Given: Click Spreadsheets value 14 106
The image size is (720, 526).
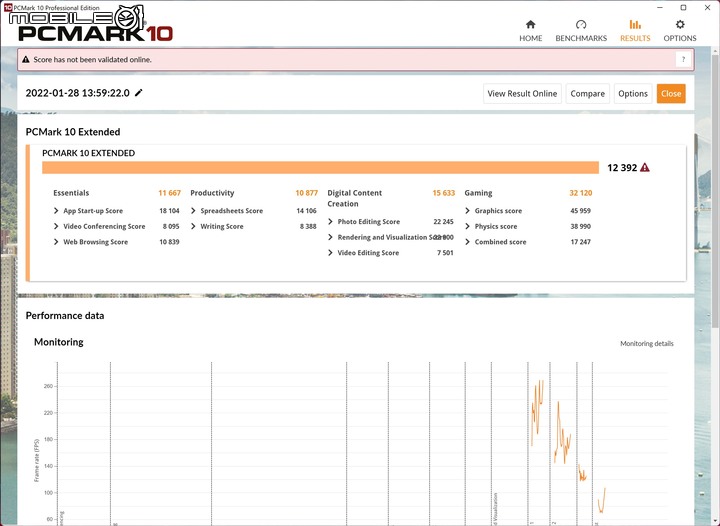Looking at the screenshot, I should pos(306,211).
